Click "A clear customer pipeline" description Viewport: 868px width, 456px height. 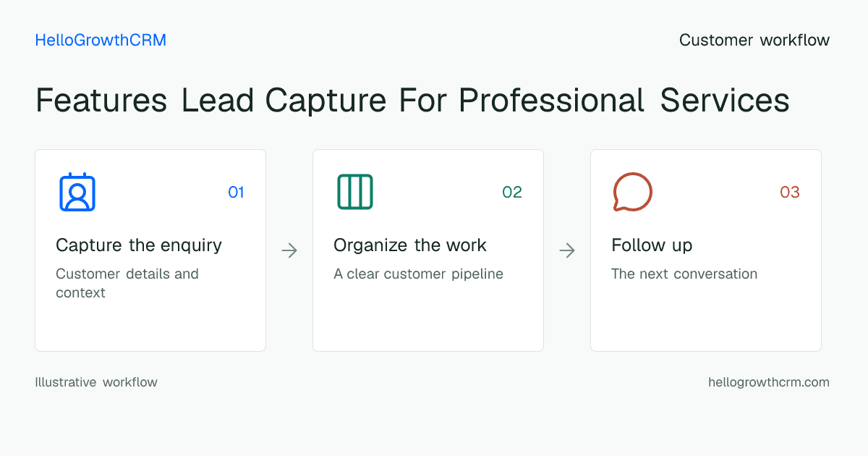418,274
